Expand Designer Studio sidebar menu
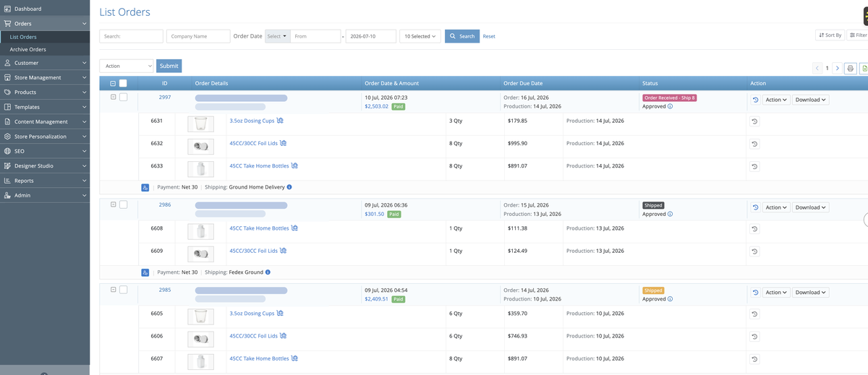Viewport: 868px width, 375px height. click(45, 166)
